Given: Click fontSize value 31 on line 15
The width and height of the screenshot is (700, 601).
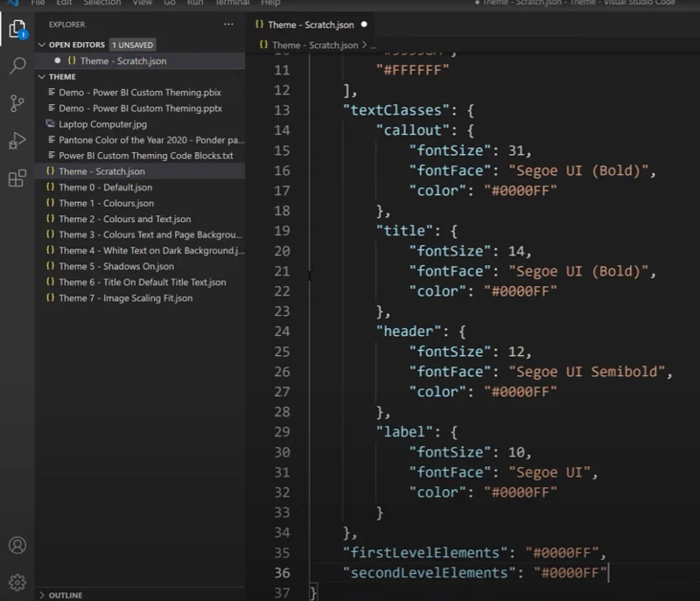Looking at the screenshot, I should (516, 150).
